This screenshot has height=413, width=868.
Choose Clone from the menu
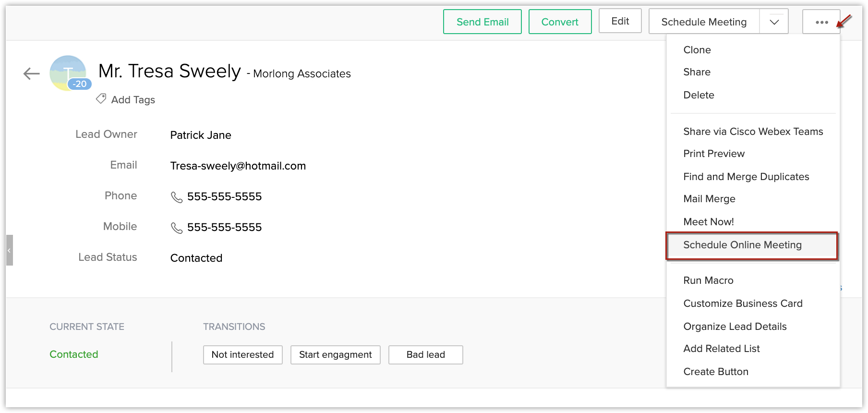coord(697,50)
